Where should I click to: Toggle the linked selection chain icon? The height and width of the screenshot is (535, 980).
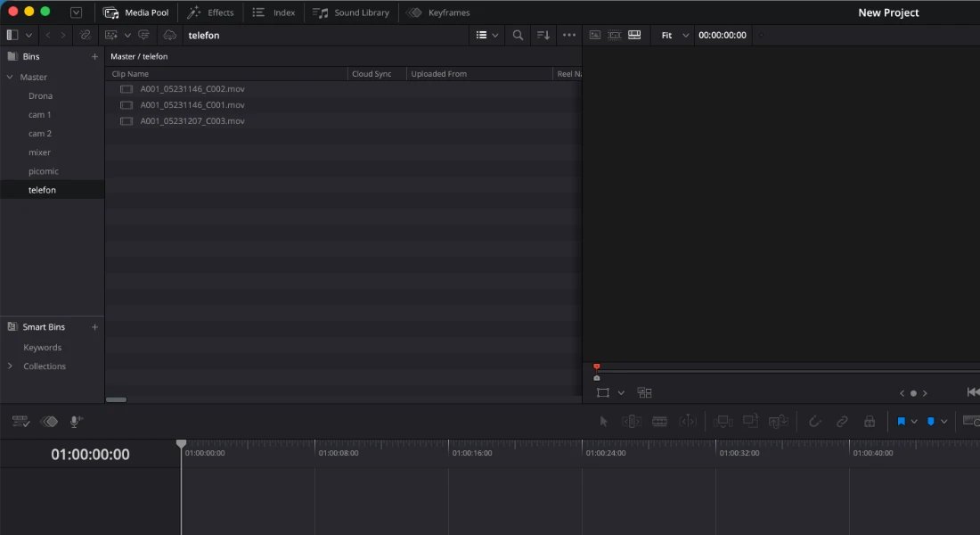pyautogui.click(x=842, y=421)
